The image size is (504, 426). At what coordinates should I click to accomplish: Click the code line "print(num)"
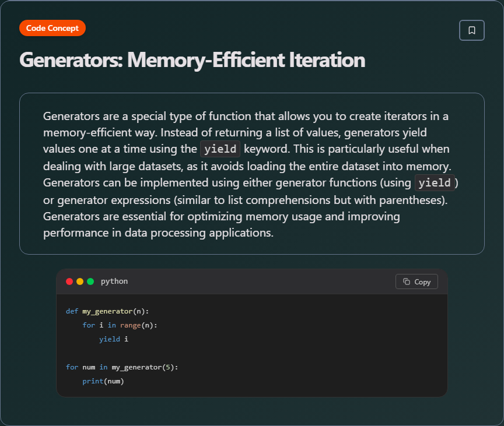point(103,381)
